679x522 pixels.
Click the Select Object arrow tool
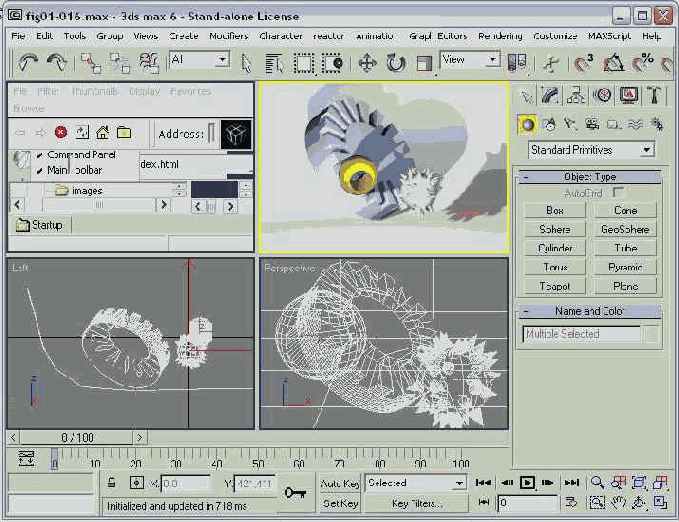click(247, 62)
